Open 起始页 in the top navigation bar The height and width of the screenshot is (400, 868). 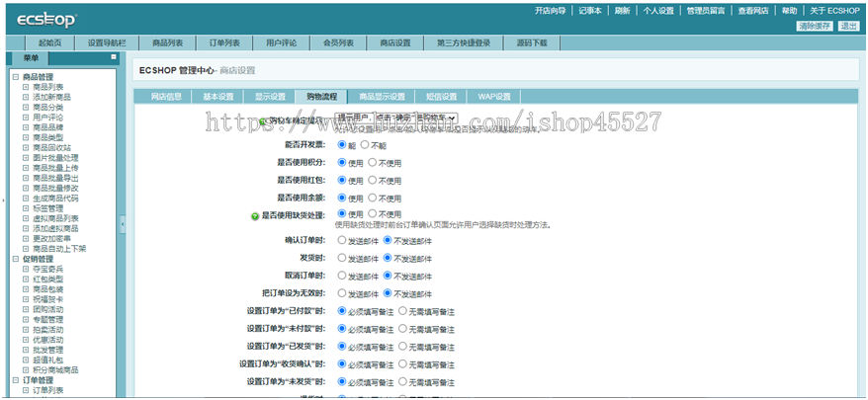[x=49, y=43]
